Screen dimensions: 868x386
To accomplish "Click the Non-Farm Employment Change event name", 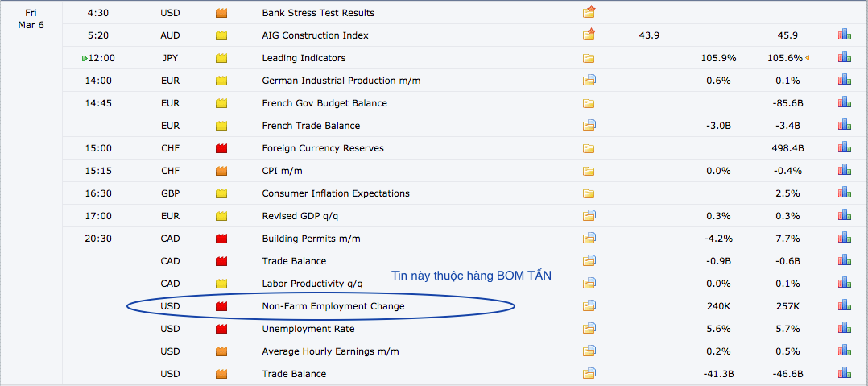I will (333, 306).
